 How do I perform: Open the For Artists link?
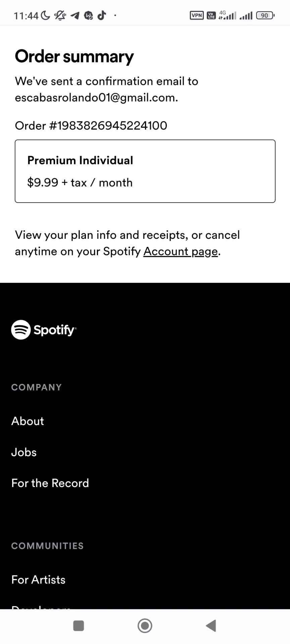[x=38, y=580]
